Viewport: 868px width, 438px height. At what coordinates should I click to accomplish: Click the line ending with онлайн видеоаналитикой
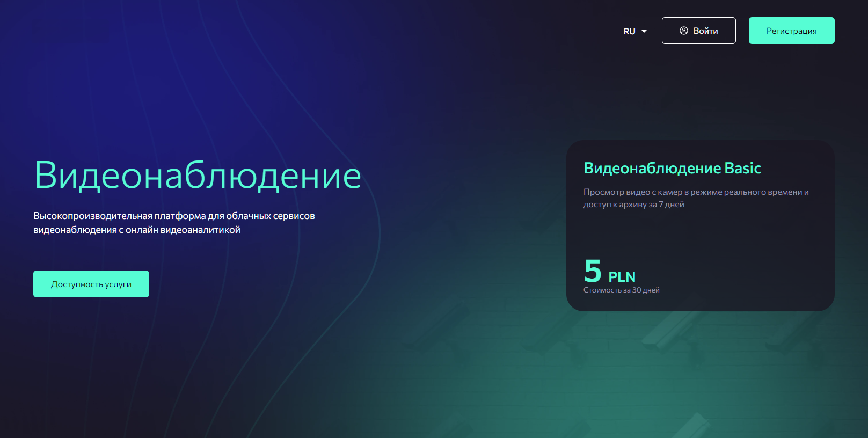[137, 230]
